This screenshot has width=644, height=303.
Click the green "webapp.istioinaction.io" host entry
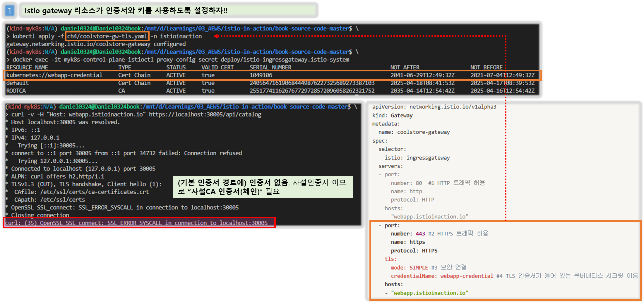429,293
